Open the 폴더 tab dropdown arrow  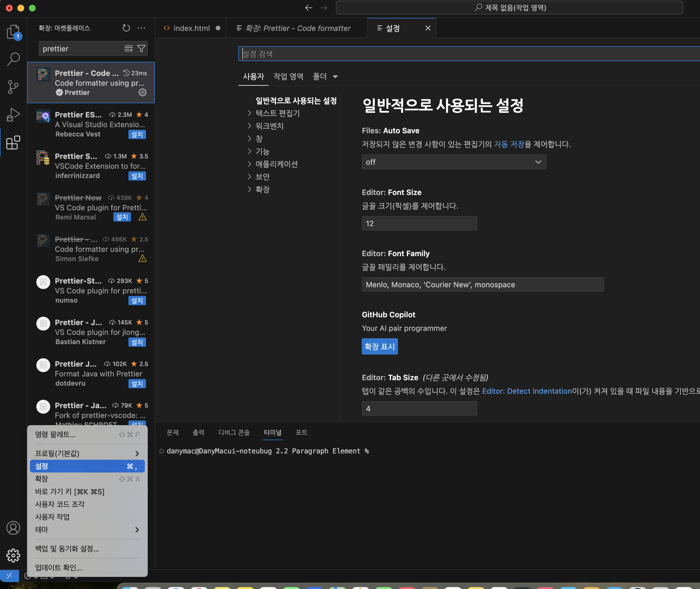335,77
